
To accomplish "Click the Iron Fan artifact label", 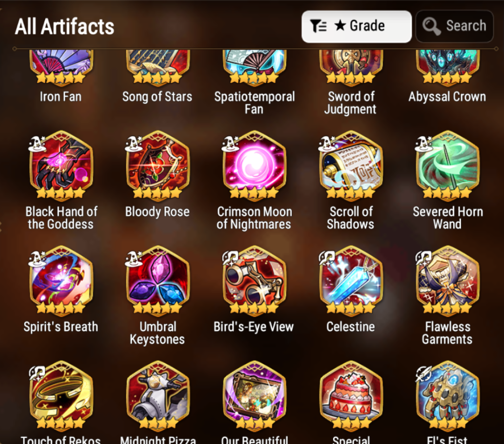I will pos(61,96).
